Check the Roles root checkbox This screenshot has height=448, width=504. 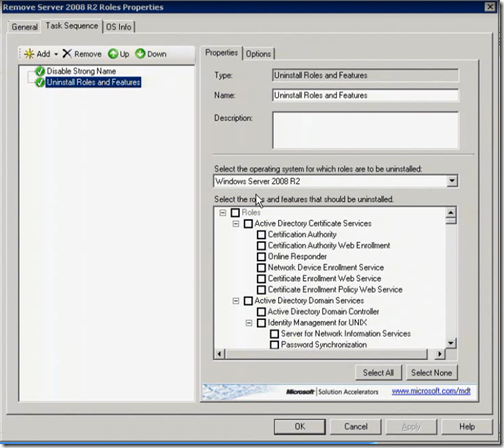235,213
